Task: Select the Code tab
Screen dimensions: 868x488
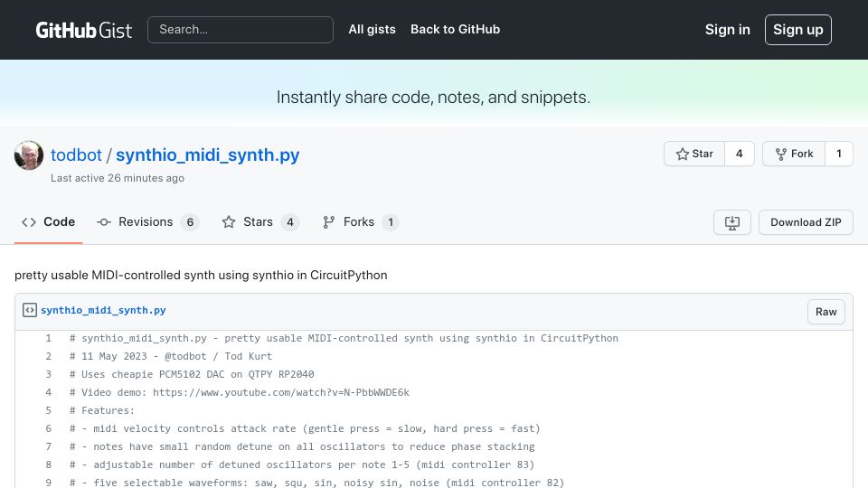Action: (x=48, y=222)
